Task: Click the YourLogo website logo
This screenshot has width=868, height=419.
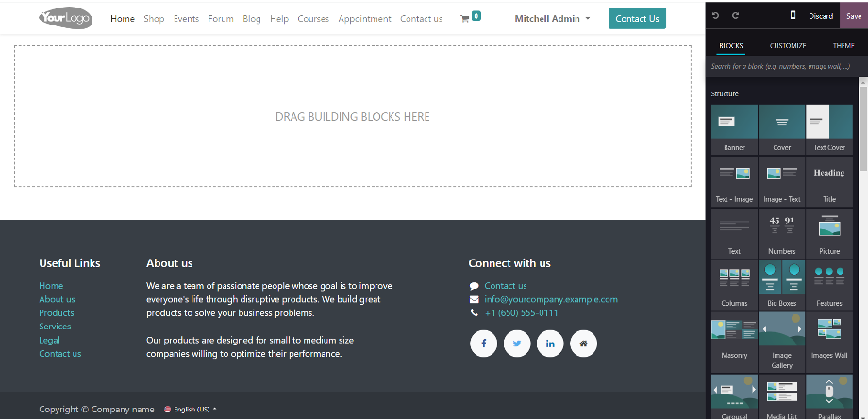Action: [65, 18]
